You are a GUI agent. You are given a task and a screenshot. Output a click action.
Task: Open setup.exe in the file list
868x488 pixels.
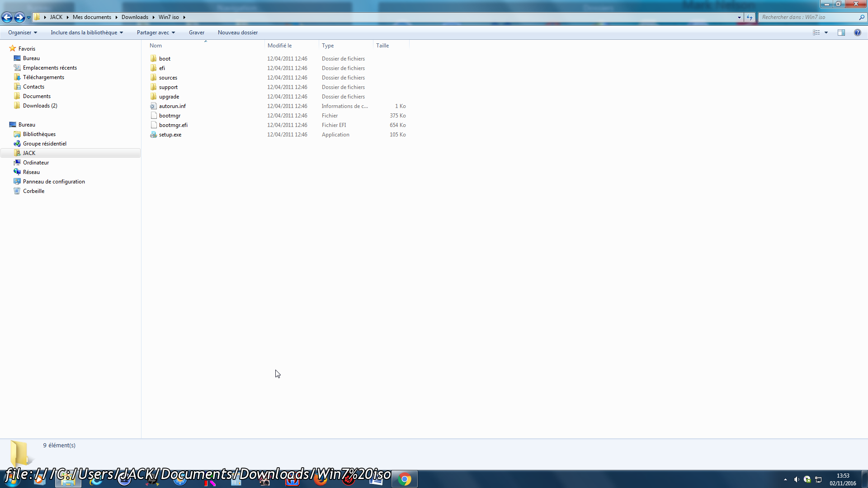pyautogui.click(x=170, y=134)
